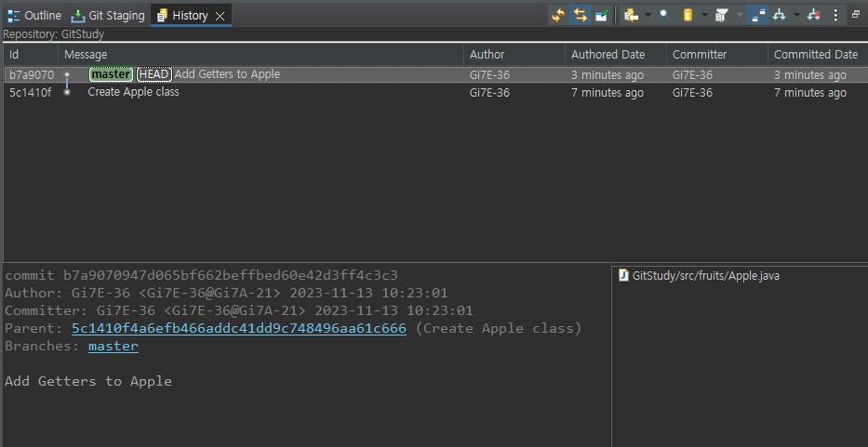Click the Repository: GitStudy label

54,34
